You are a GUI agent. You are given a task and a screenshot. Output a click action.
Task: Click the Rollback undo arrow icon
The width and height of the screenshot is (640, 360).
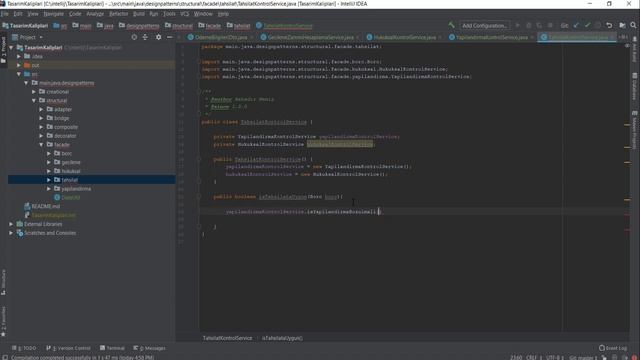click(x=609, y=25)
